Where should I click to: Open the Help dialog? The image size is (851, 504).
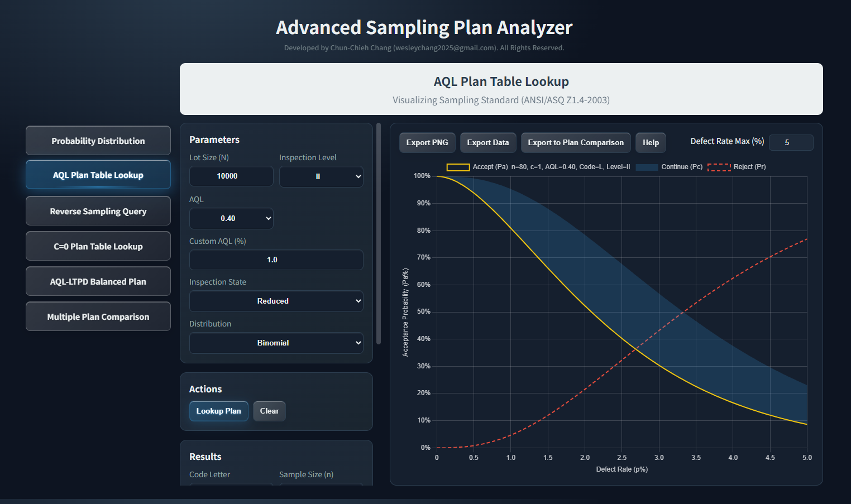point(651,142)
